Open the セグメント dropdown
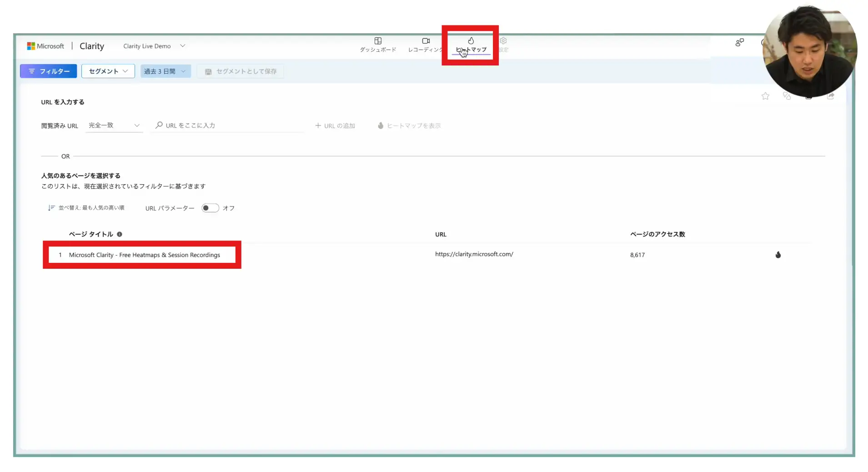The width and height of the screenshot is (868, 472). pos(108,71)
